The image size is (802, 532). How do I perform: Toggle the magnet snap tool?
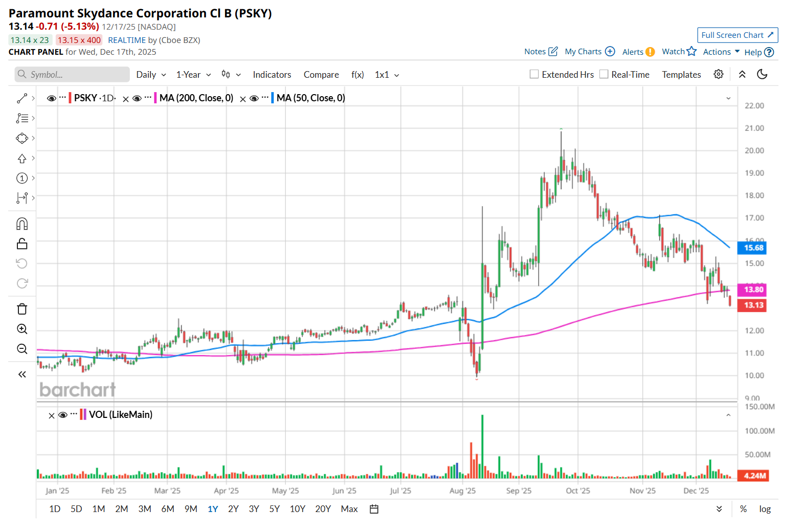22,224
